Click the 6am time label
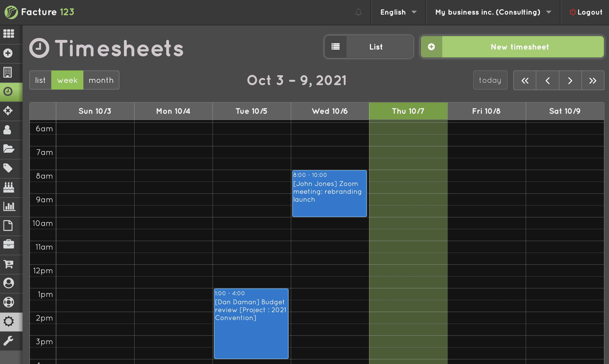This screenshot has width=609, height=364. tap(44, 129)
